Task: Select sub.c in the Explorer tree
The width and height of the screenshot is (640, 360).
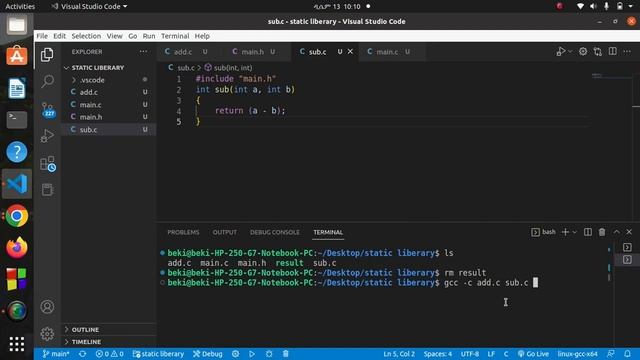Action: coord(109,129)
